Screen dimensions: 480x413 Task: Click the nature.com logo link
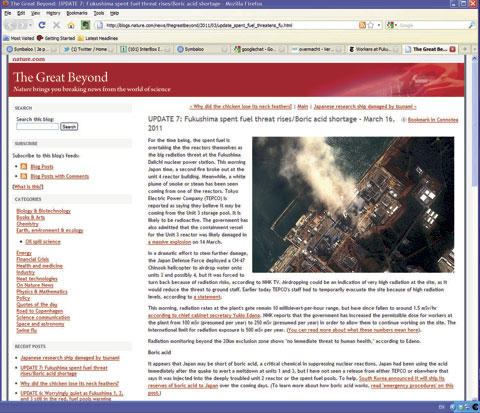coord(29,59)
